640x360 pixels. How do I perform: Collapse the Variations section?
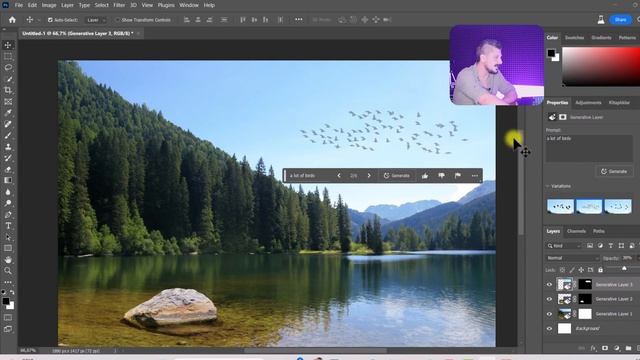pos(548,186)
